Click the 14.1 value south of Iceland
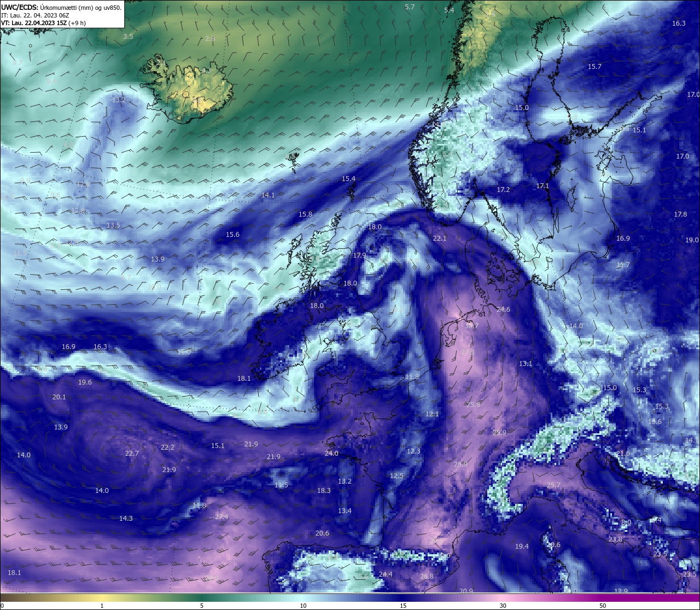Image resolution: width=700 pixels, height=610 pixels. coord(268,195)
